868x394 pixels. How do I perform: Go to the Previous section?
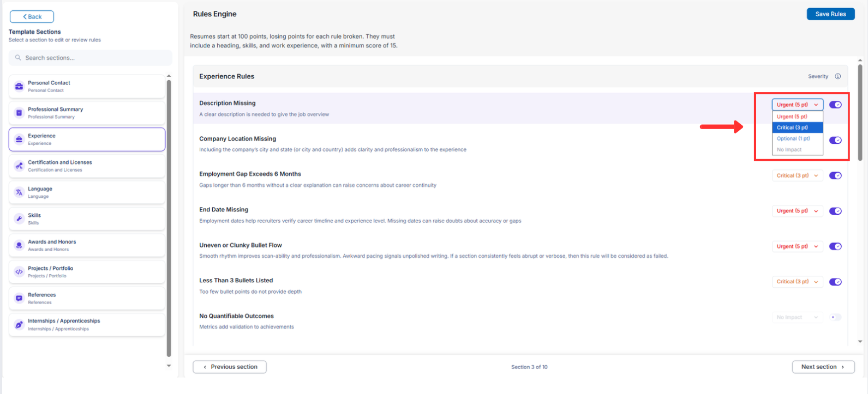coord(230,367)
